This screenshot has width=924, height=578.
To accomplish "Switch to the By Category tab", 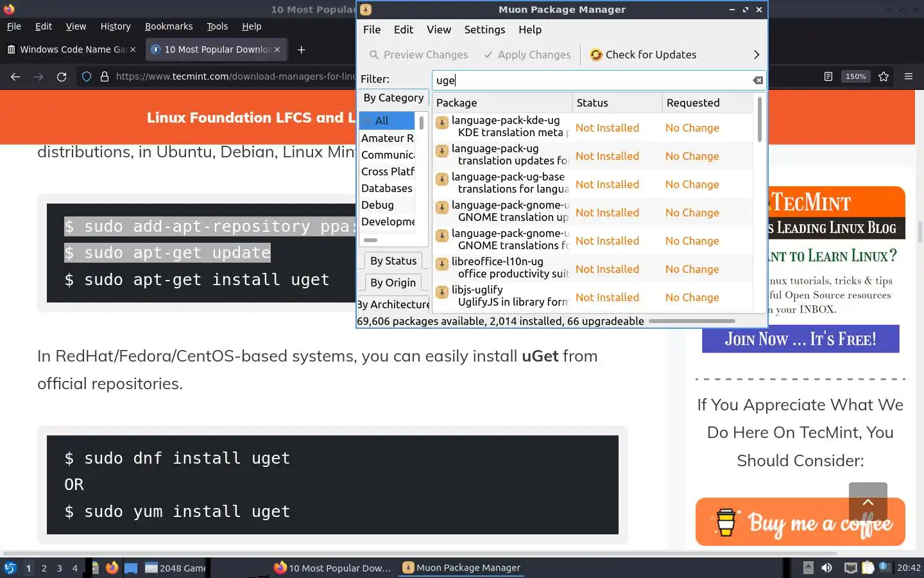I will coord(393,98).
